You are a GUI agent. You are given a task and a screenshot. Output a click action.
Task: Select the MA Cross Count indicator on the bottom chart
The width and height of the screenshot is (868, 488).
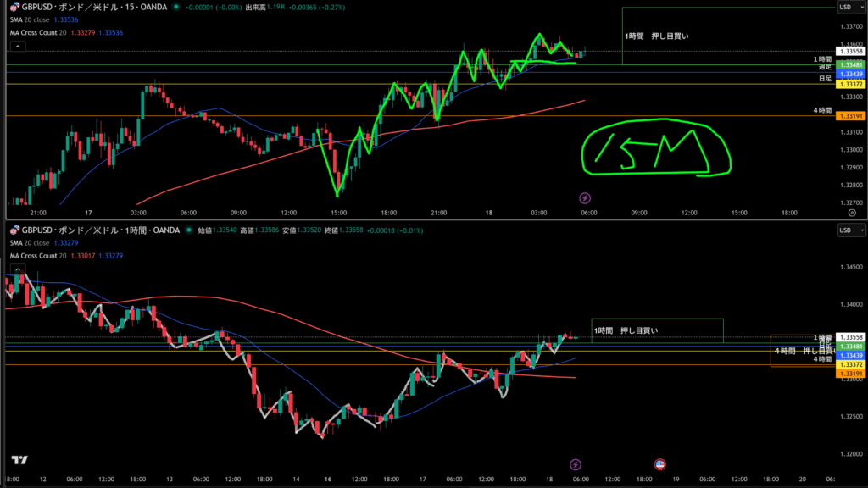[x=39, y=255]
